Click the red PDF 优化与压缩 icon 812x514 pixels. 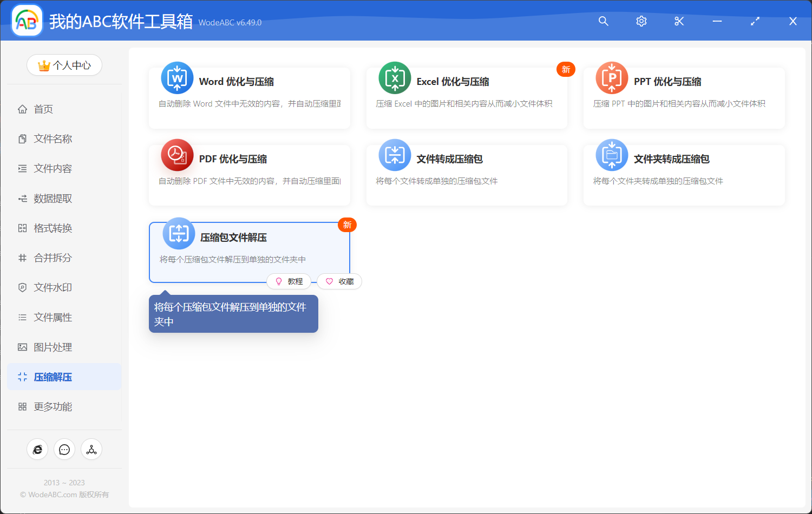177,155
